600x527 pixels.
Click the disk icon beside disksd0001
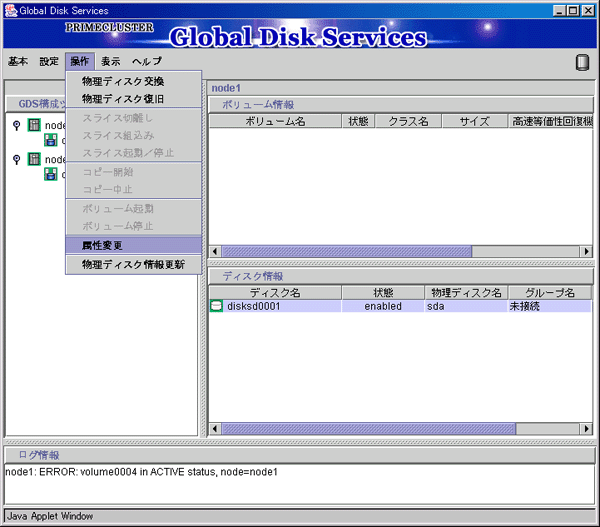(x=216, y=306)
